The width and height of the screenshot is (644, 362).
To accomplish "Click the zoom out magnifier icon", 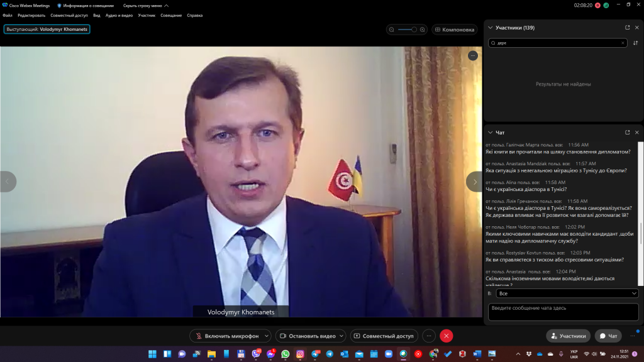I will point(392,30).
